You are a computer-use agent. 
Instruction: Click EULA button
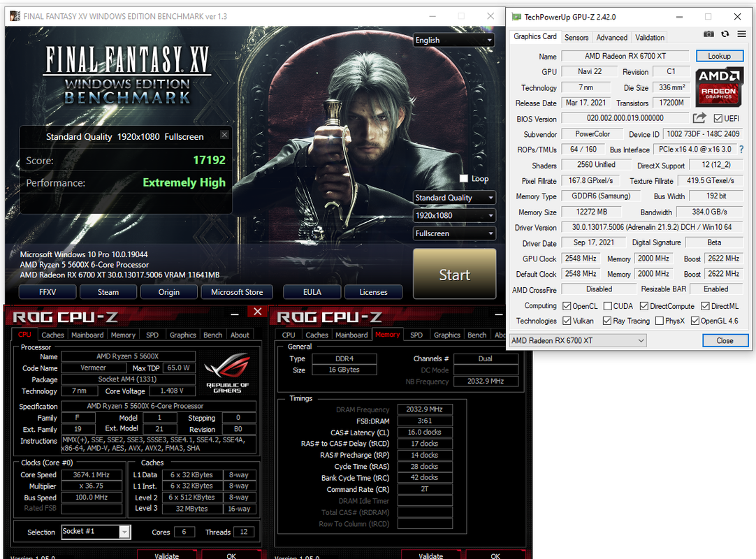point(312,292)
